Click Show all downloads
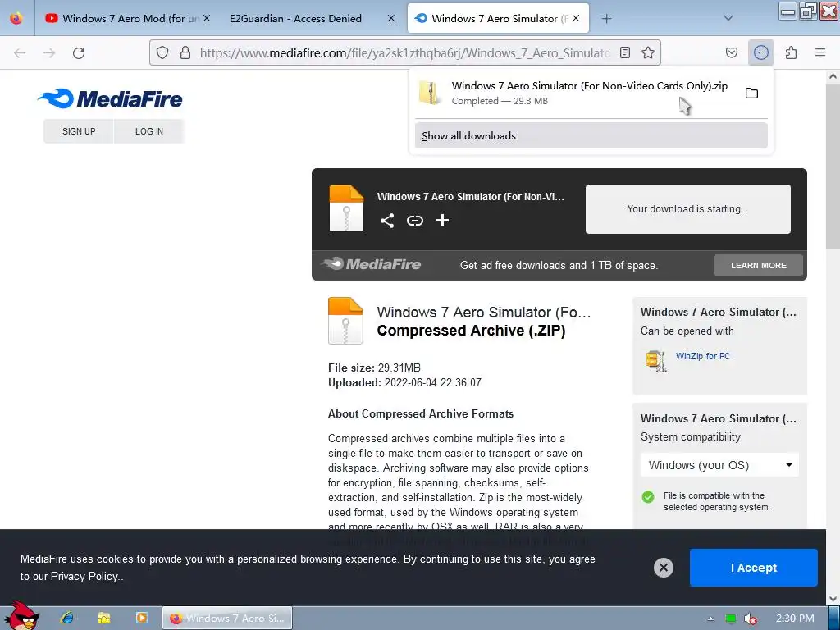The height and width of the screenshot is (630, 840). coord(591,135)
